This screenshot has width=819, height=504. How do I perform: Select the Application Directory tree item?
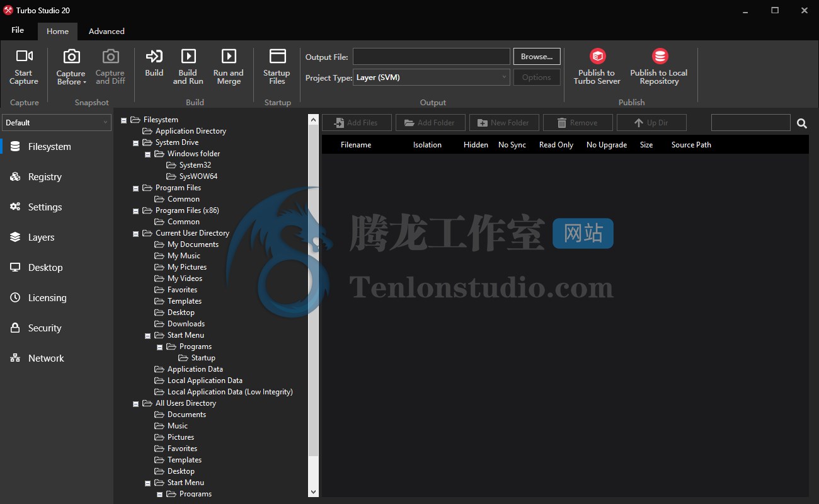pos(191,131)
